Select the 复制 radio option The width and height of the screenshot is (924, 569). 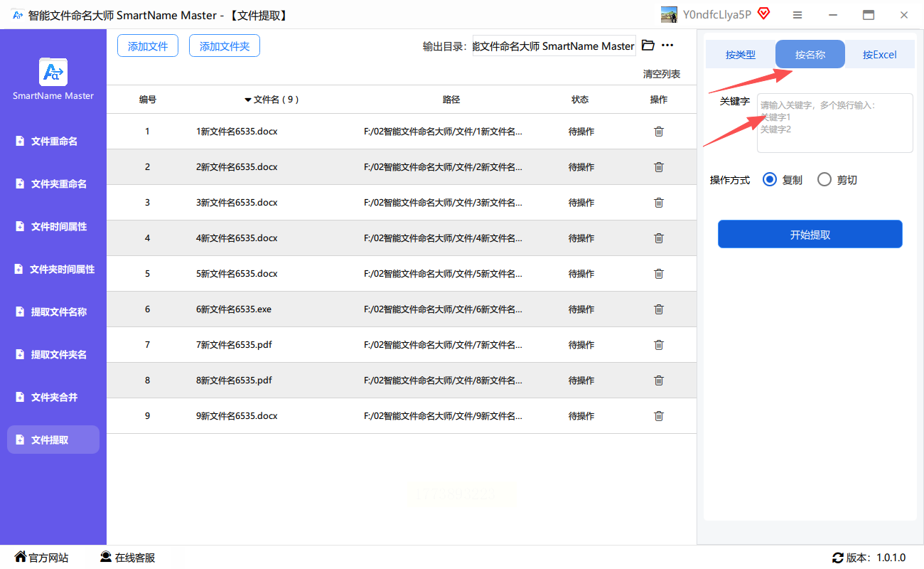pos(769,180)
